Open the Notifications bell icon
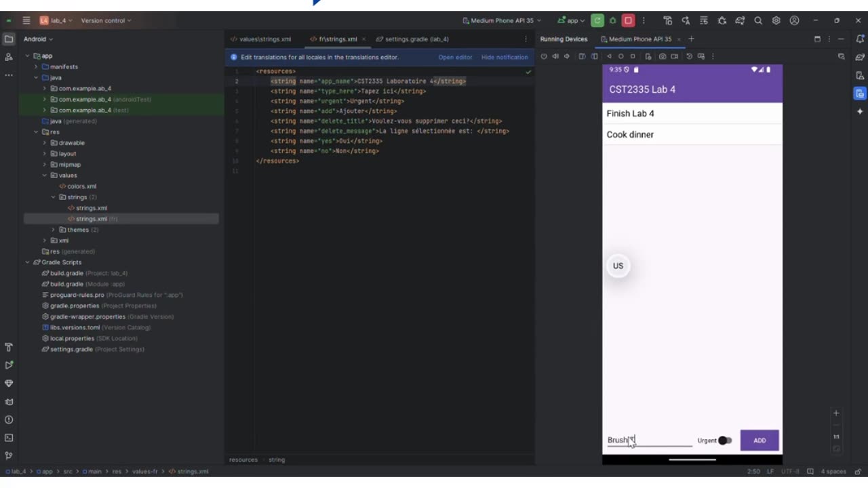The width and height of the screenshot is (868, 488). point(860,39)
